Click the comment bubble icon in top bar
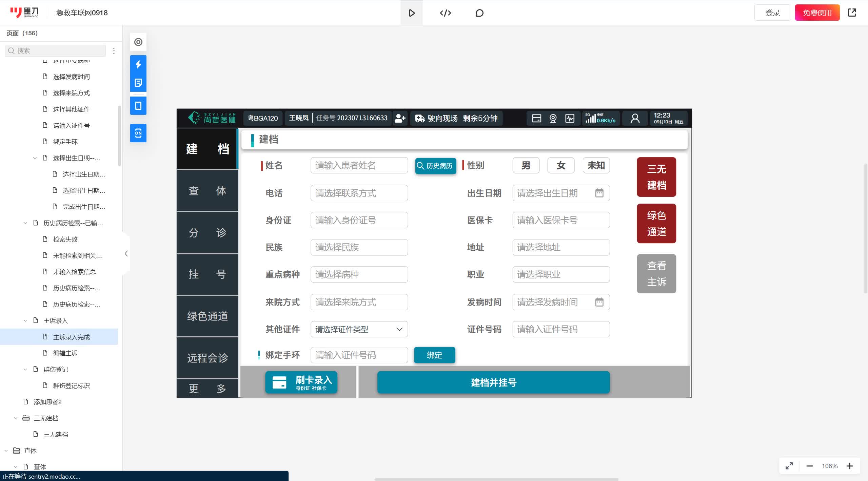The height and width of the screenshot is (481, 868). click(x=479, y=13)
